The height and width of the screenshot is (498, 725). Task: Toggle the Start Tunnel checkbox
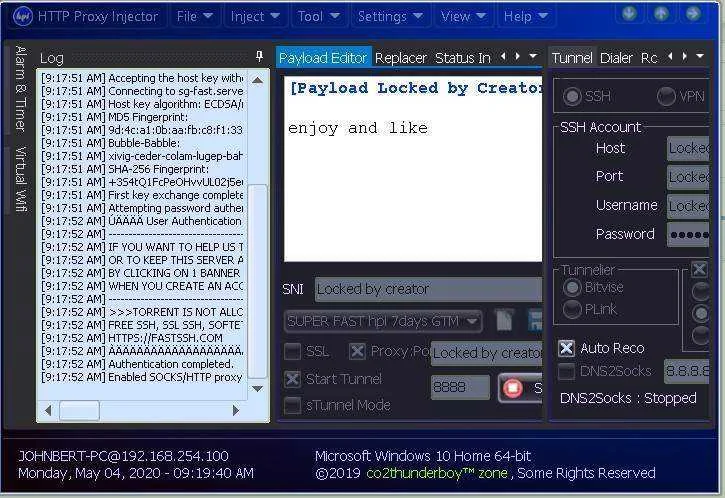pos(292,379)
